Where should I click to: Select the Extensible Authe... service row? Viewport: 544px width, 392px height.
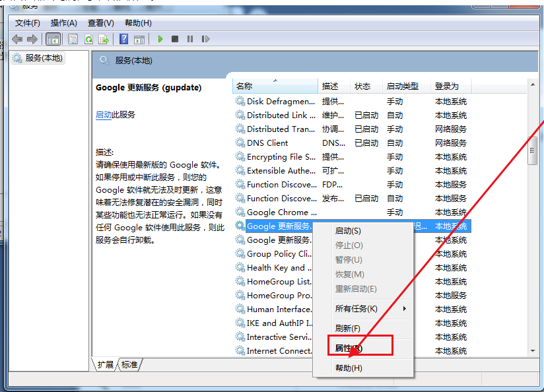tap(352, 171)
